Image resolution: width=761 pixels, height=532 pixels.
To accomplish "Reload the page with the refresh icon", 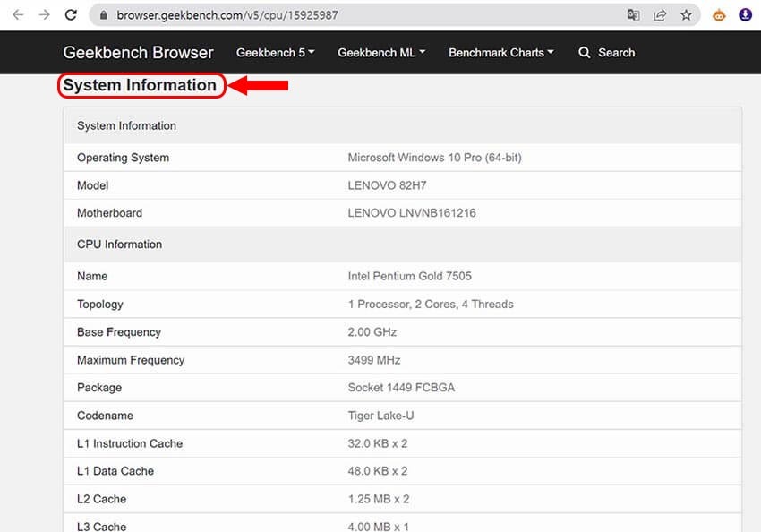I will point(71,15).
